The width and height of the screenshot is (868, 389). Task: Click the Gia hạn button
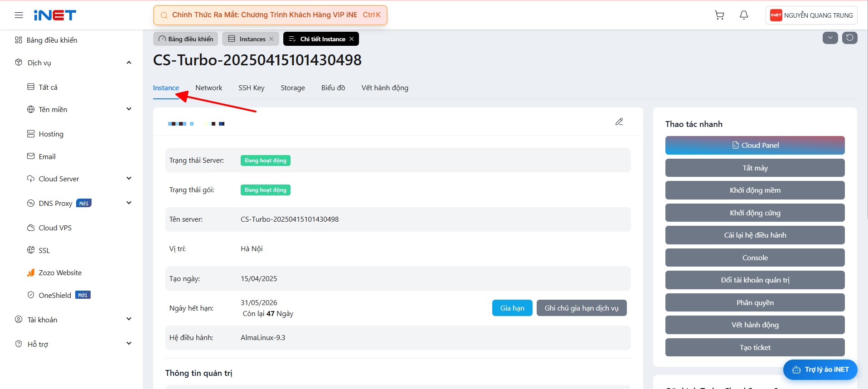pyautogui.click(x=512, y=308)
